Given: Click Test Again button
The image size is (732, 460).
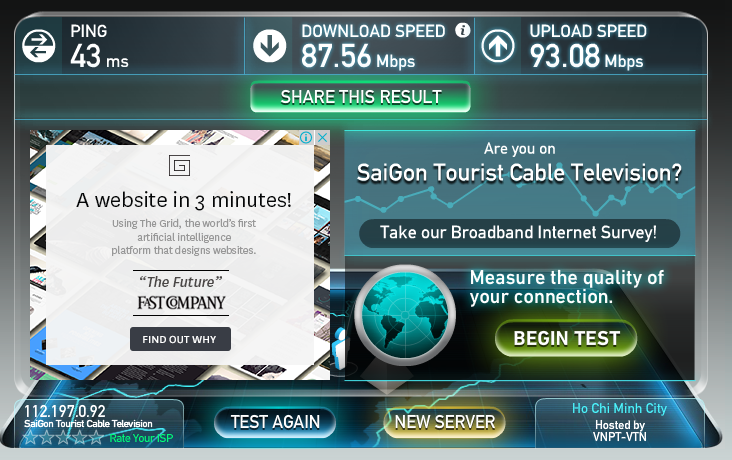Looking at the screenshot, I should 275,422.
